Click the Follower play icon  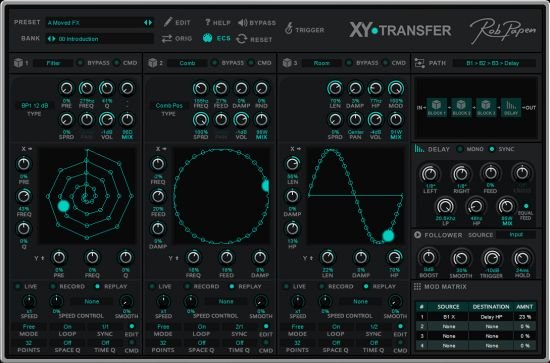(x=417, y=235)
